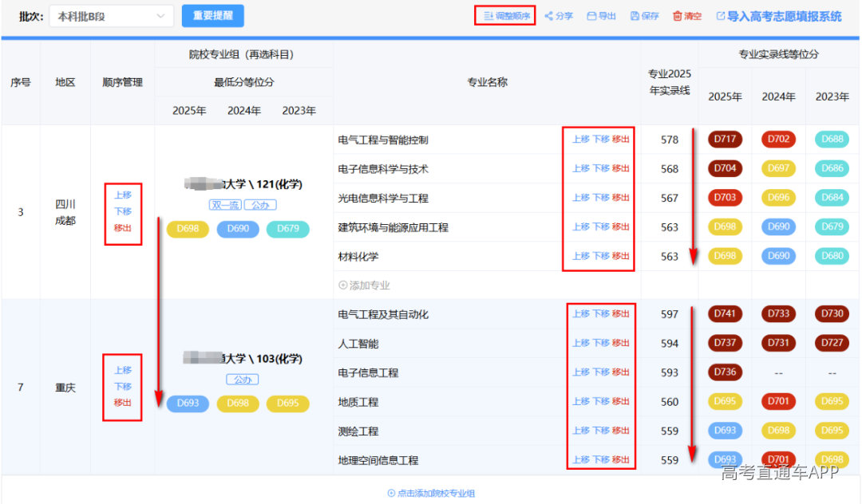Click the teal D688 badge
Viewport: 862px width, 504px height.
coord(832,140)
